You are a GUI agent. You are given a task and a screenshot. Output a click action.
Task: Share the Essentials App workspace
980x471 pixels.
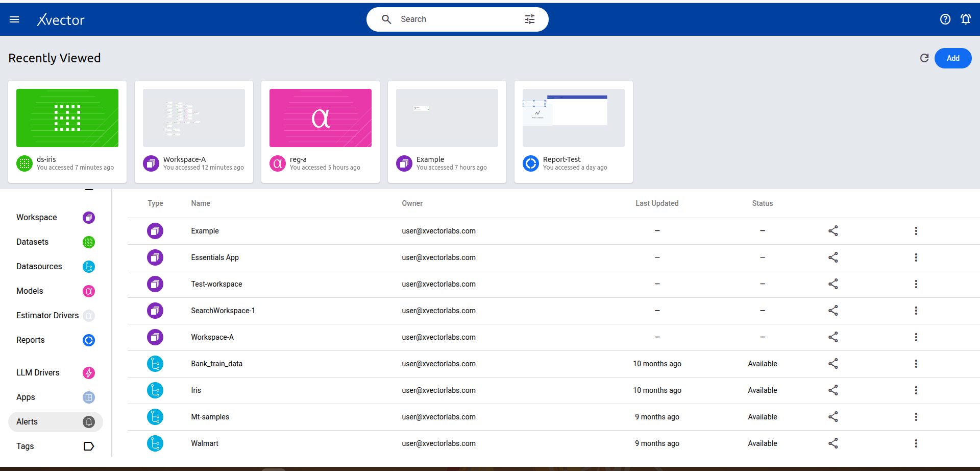click(833, 257)
